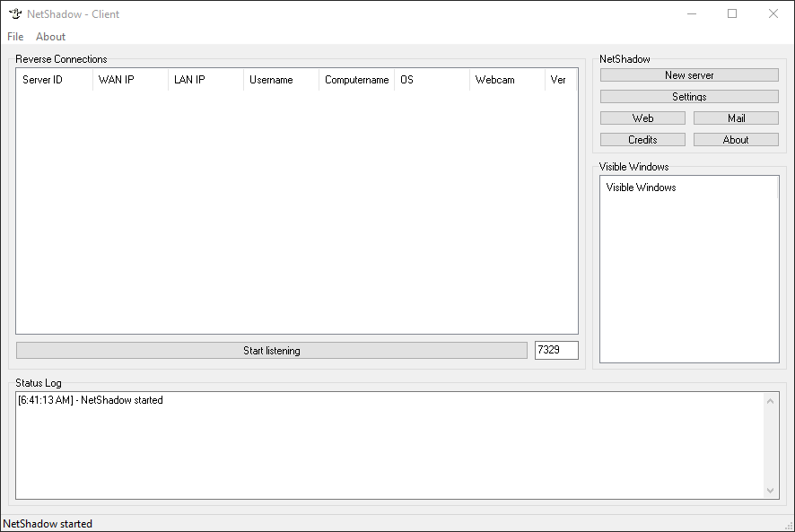
Task: Open the File menu
Action: (x=15, y=37)
